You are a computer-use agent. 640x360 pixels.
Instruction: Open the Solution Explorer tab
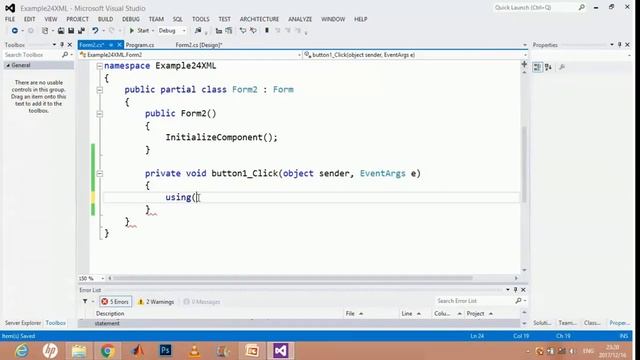tap(542, 323)
